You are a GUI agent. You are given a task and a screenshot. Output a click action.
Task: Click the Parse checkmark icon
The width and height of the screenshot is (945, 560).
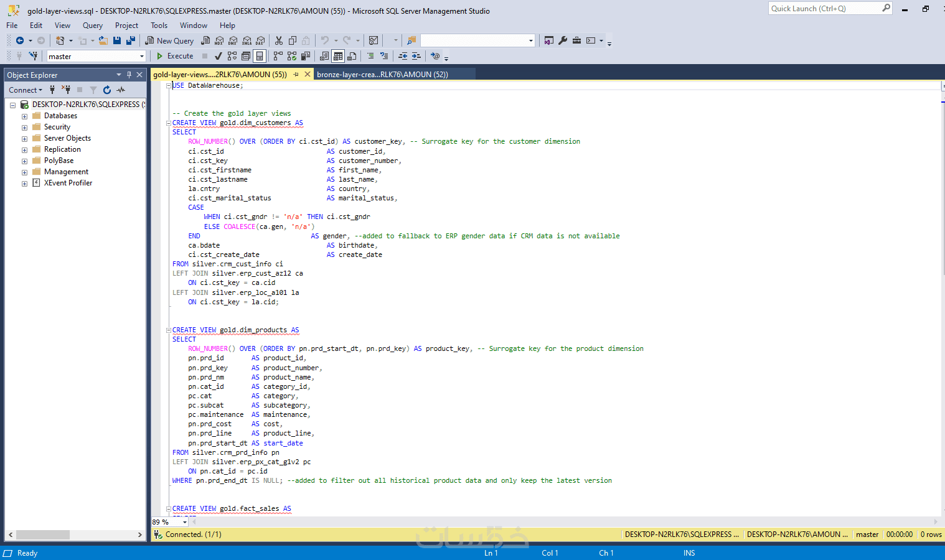[x=219, y=56]
